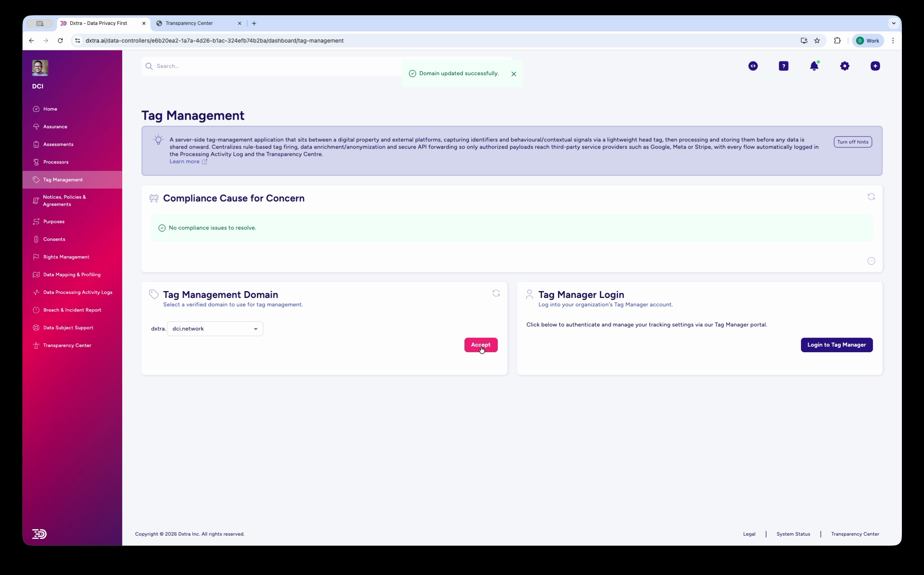Select the Dxtra - Data Privacy First tab
The image size is (924, 575).
(x=98, y=23)
